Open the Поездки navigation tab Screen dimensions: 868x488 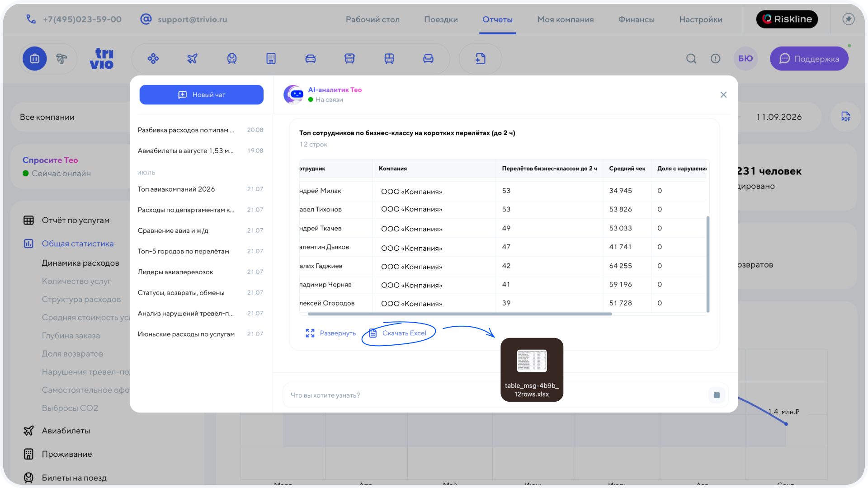click(441, 19)
